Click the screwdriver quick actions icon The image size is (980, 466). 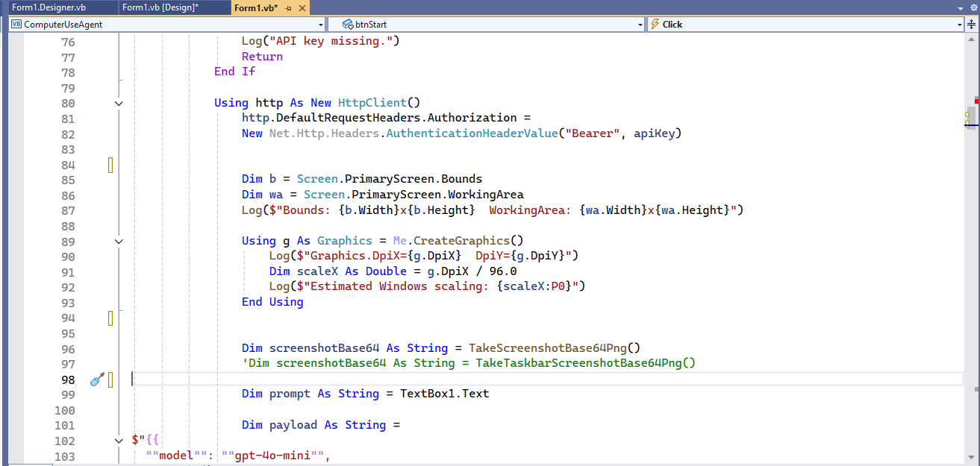pyautogui.click(x=97, y=380)
